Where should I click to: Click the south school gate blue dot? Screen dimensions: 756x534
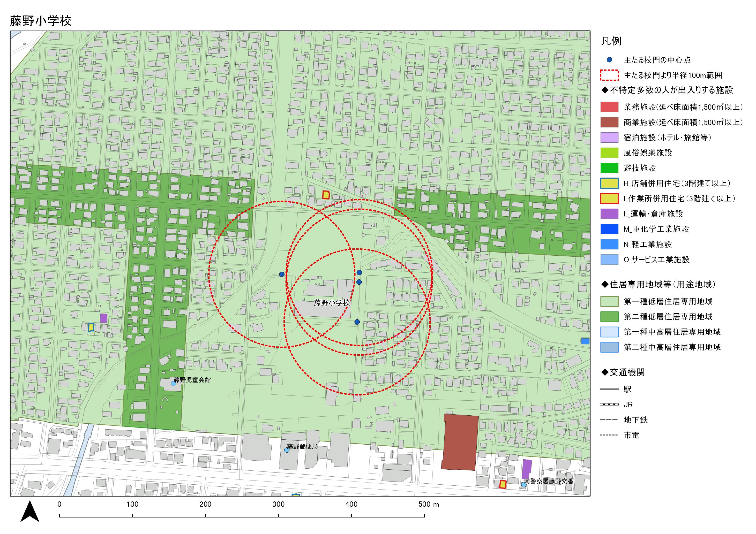tap(357, 322)
